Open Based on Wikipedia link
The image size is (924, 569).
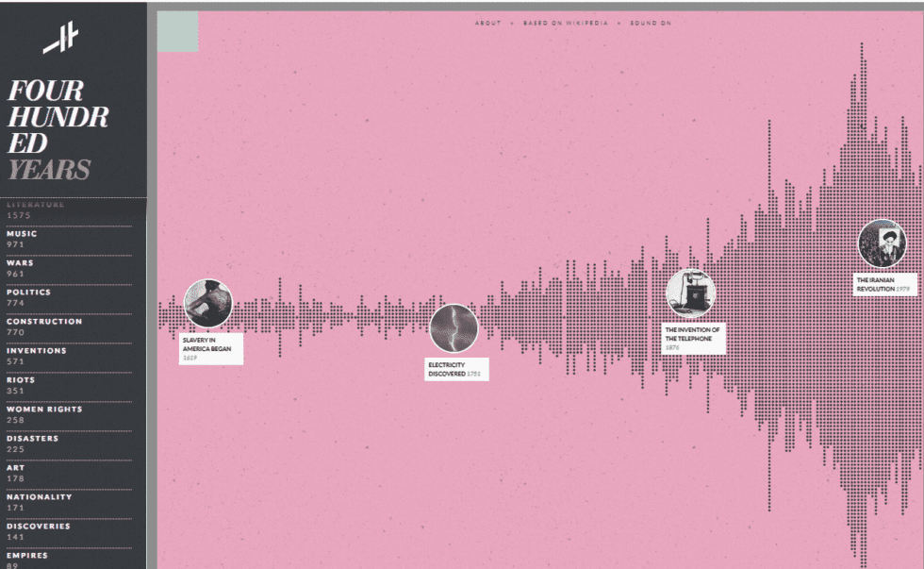tap(565, 23)
